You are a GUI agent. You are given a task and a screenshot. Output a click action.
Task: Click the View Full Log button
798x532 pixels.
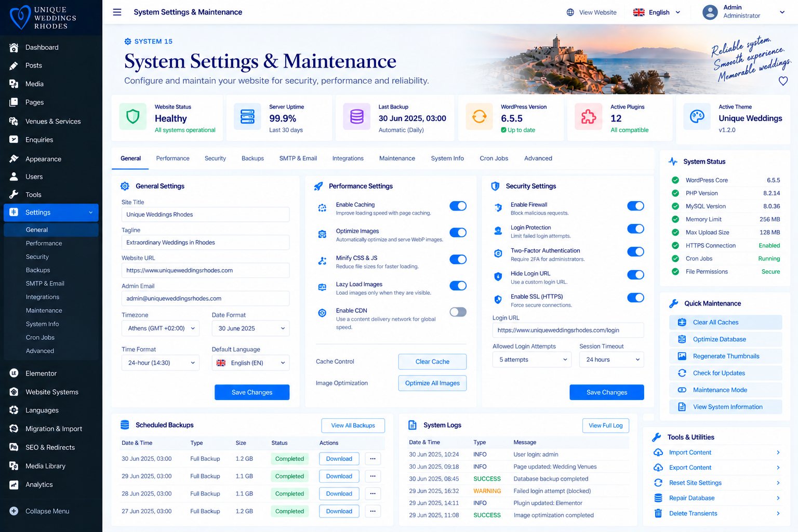pyautogui.click(x=606, y=425)
